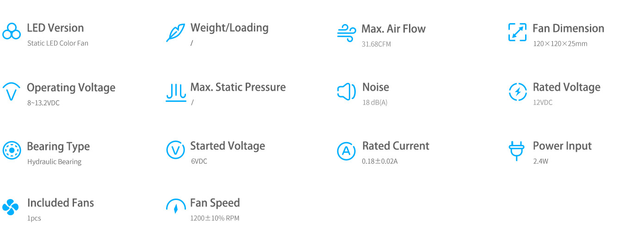Click the 120×120×25mm dimension value
644x237 pixels.
point(560,44)
